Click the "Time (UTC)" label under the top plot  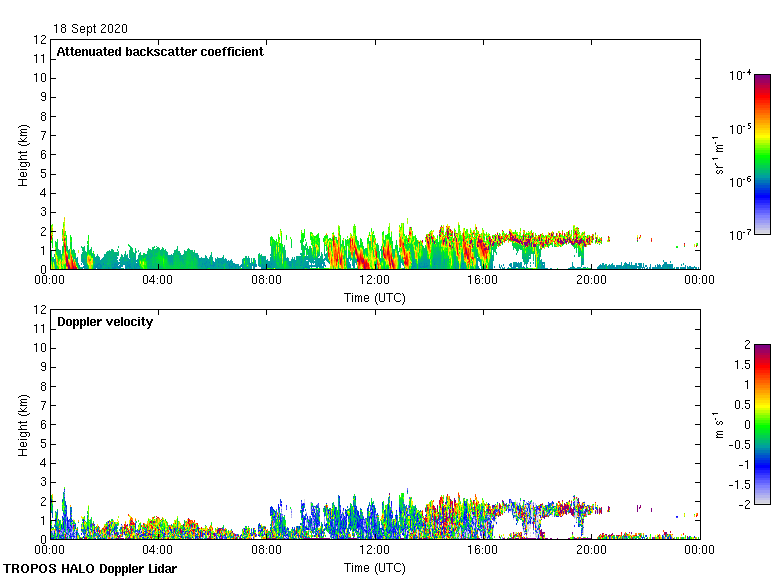tap(375, 298)
